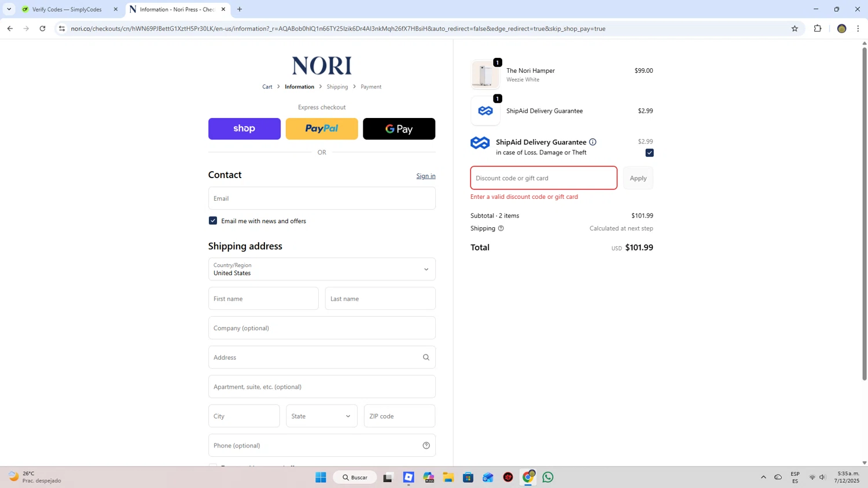Show hidden system tray icons
The width and height of the screenshot is (868, 488).
click(763, 478)
